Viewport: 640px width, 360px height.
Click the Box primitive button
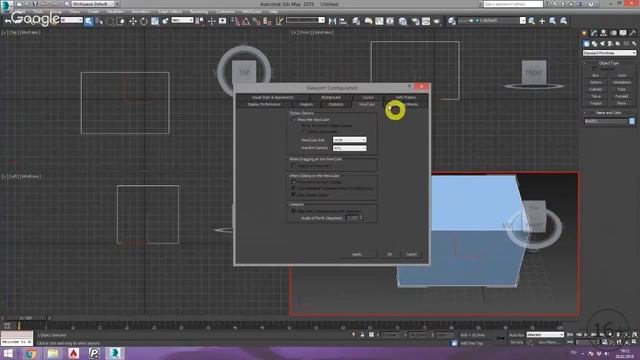596,76
